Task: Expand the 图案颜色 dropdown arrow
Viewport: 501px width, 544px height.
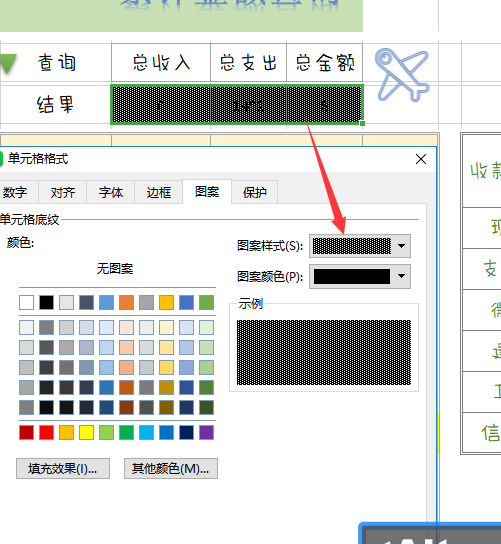Action: point(401,276)
